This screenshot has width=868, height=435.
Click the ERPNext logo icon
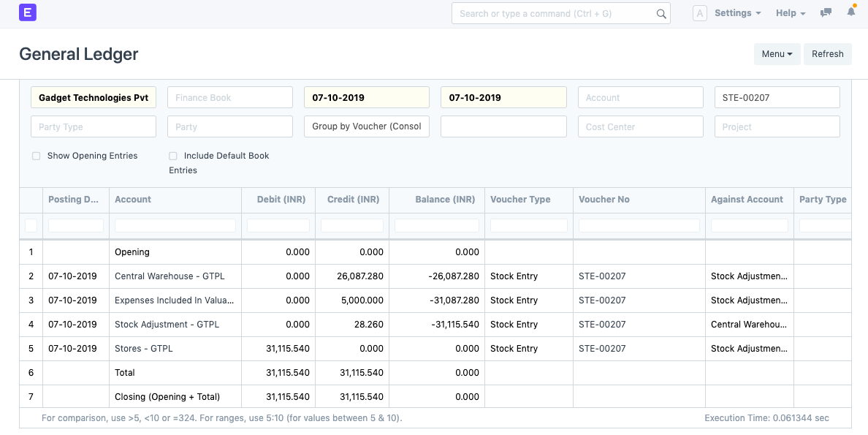[27, 12]
